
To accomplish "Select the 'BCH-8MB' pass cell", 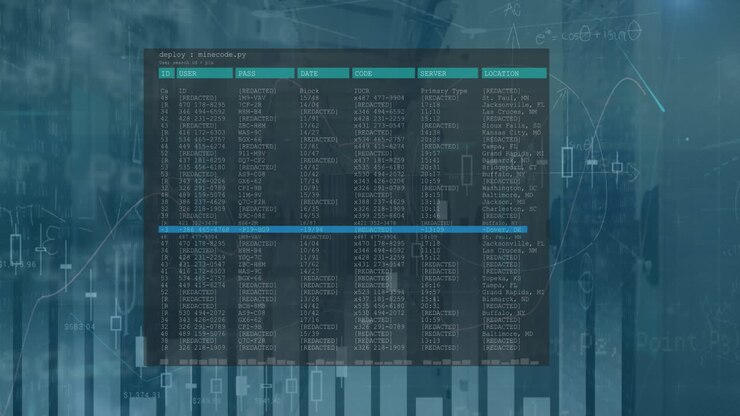I will point(252,306).
